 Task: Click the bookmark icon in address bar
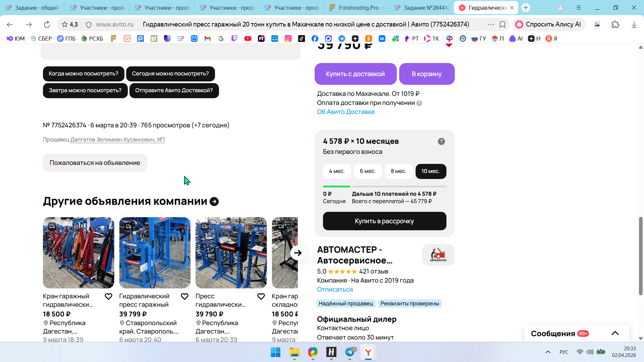click(502, 24)
